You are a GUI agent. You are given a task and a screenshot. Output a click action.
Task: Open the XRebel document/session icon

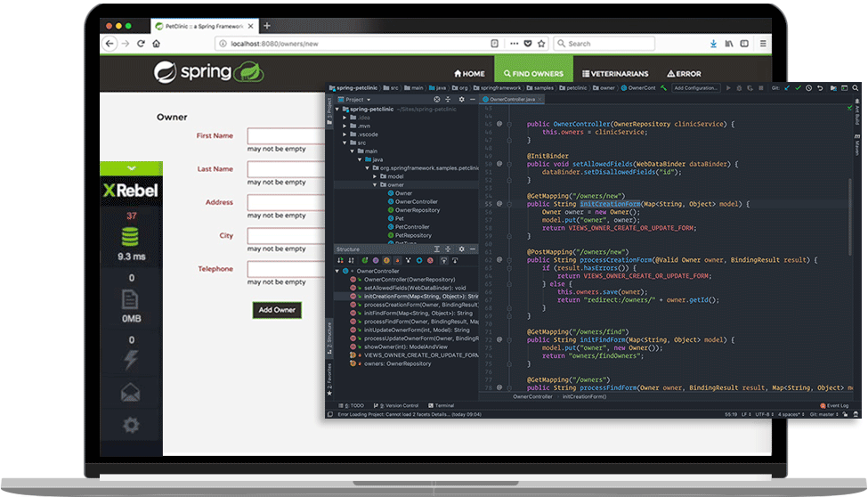pos(130,300)
